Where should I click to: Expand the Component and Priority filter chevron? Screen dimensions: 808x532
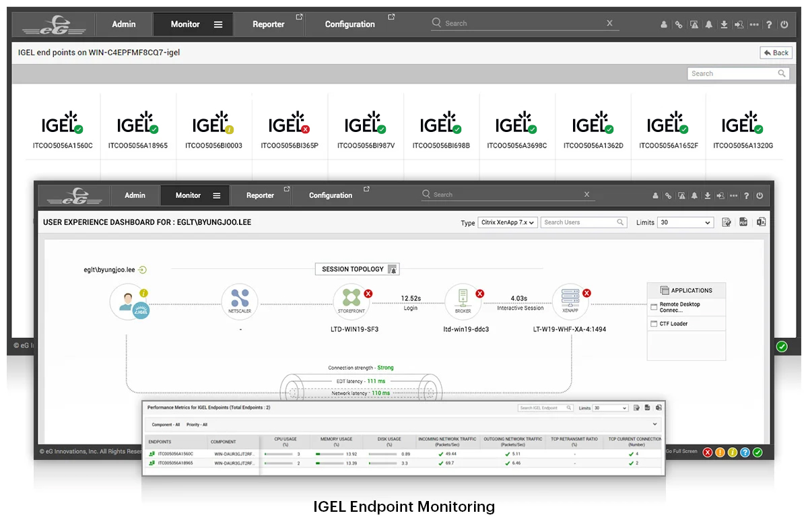[654, 424]
